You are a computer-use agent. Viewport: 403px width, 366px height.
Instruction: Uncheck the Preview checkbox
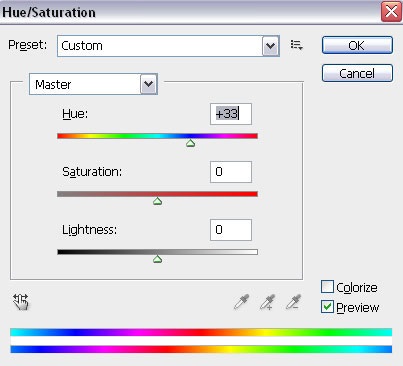[327, 307]
